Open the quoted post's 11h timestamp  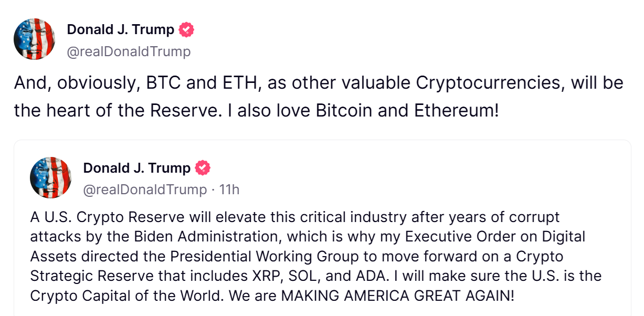(229, 189)
